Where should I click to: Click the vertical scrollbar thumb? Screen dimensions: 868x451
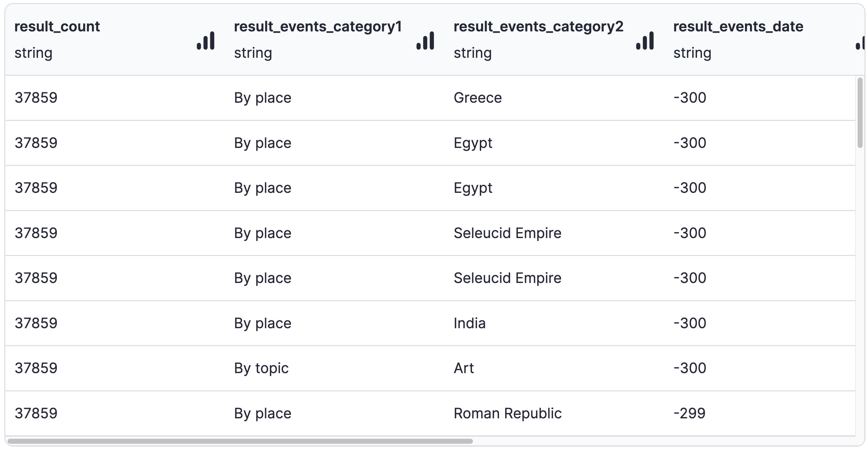pyautogui.click(x=860, y=112)
